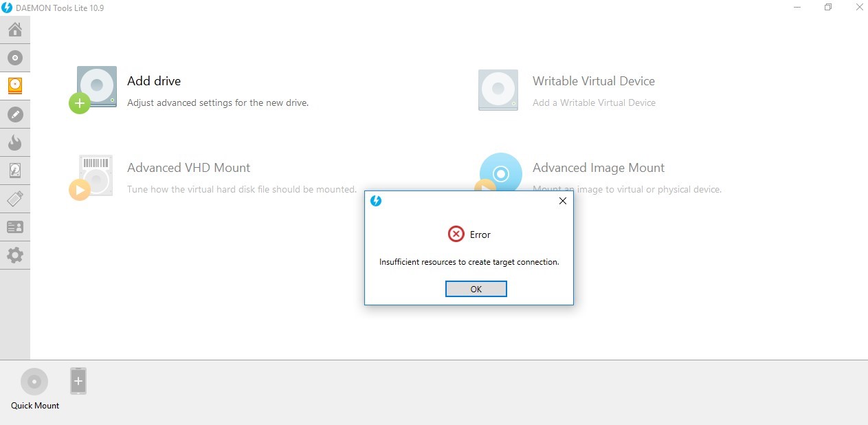Click the Add drive disc icon with green plus
The height and width of the screenshot is (425, 868).
click(x=94, y=89)
